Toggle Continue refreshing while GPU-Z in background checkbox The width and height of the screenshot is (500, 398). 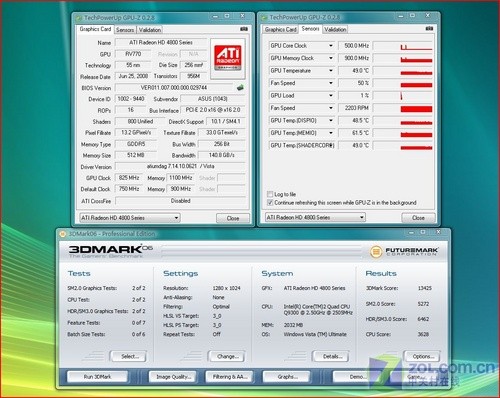click(270, 203)
